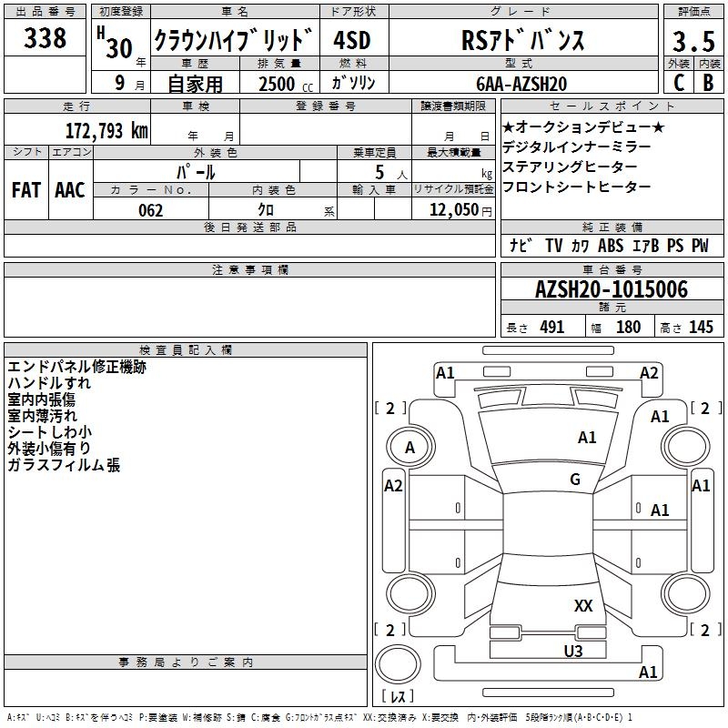Screen dimensions: 728x728
Task: Click ABS in genuine equipment
Action: [x=611, y=245]
